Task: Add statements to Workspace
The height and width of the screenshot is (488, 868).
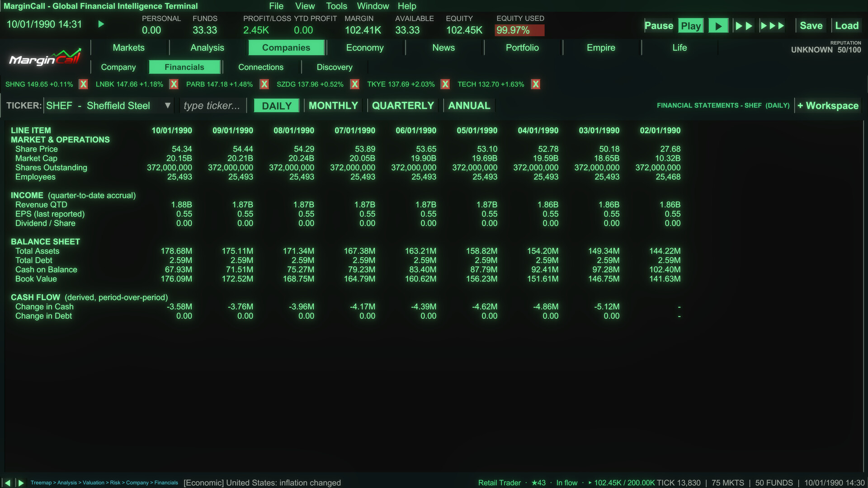Action: [828, 105]
